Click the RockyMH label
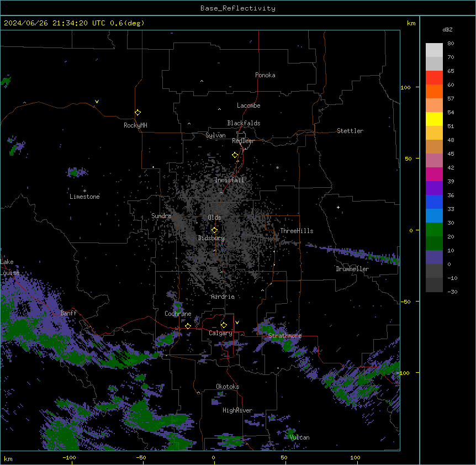This screenshot has height=465, width=476. pyautogui.click(x=135, y=125)
